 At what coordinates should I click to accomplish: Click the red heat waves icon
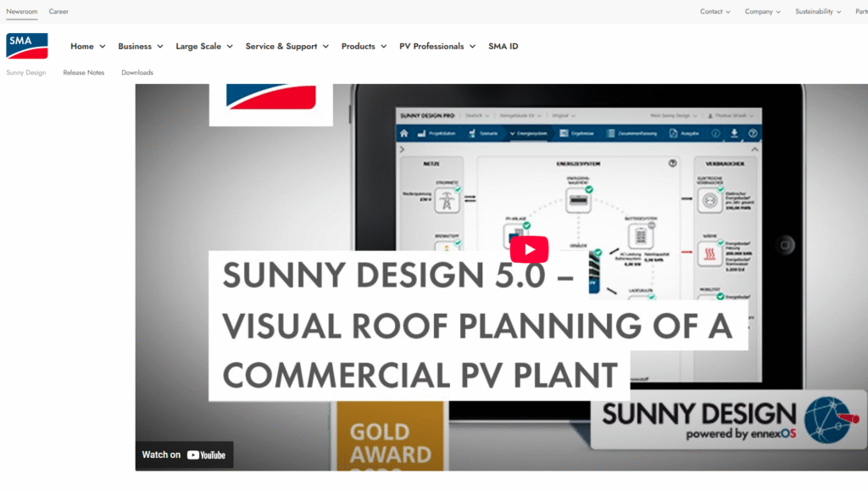[x=707, y=252]
